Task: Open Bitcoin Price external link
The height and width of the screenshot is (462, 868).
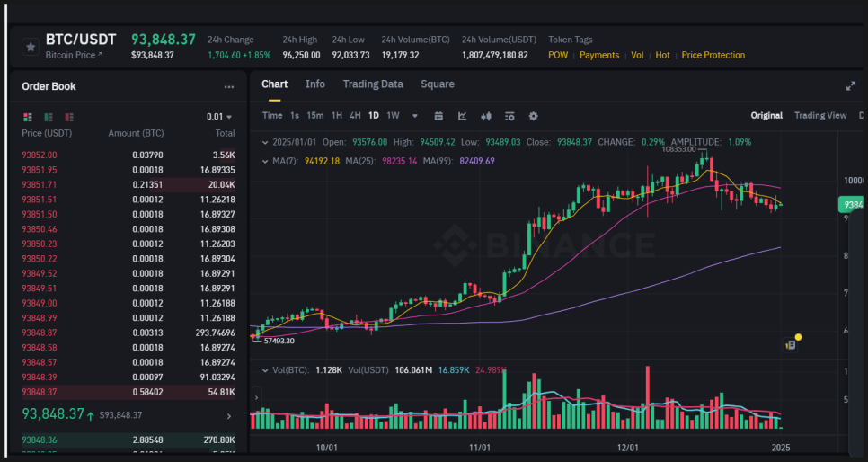Action: 74,55
